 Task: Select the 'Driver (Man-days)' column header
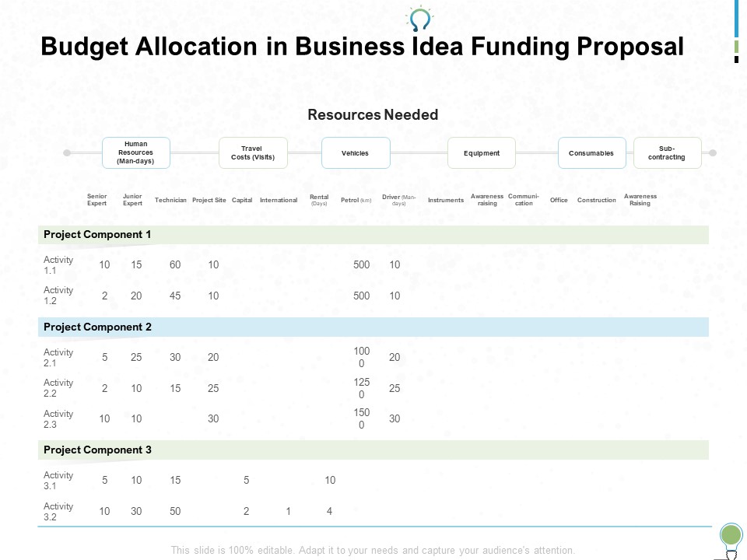click(399, 200)
